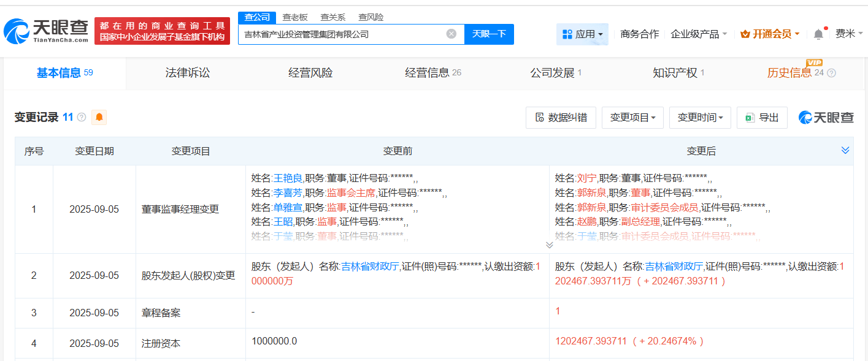Expand the 变更时间 filter dropdown

pyautogui.click(x=700, y=118)
